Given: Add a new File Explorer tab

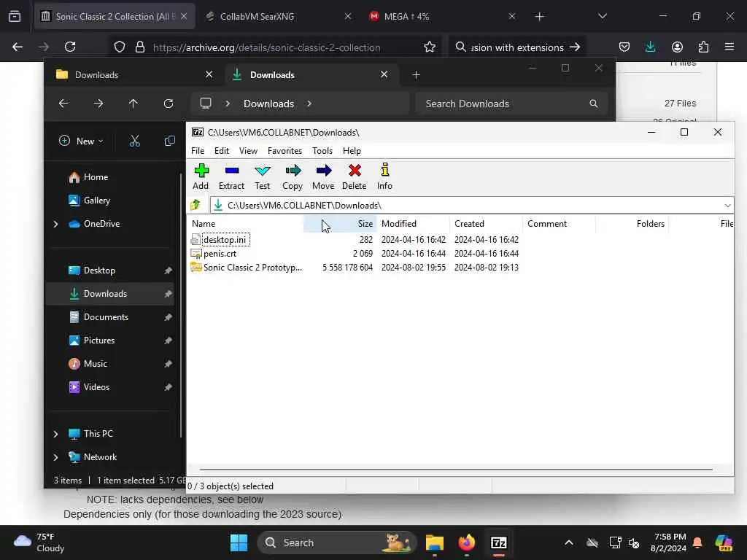Looking at the screenshot, I should tap(416, 75).
